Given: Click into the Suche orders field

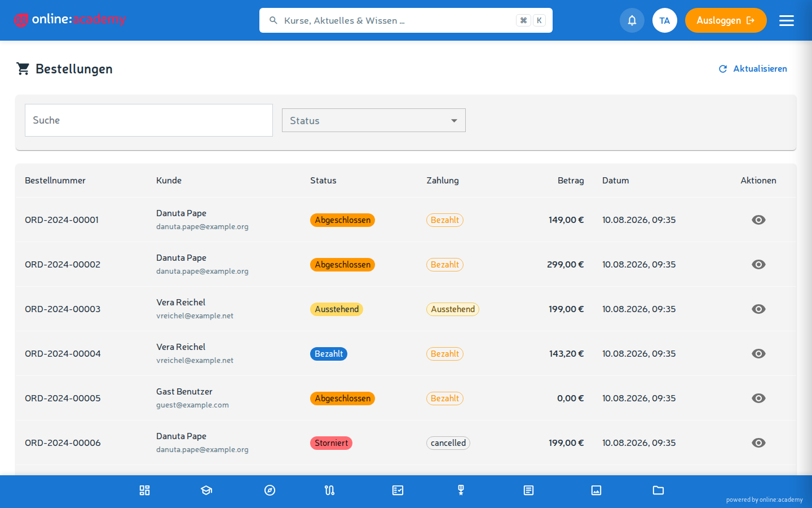Looking at the screenshot, I should 149,120.
